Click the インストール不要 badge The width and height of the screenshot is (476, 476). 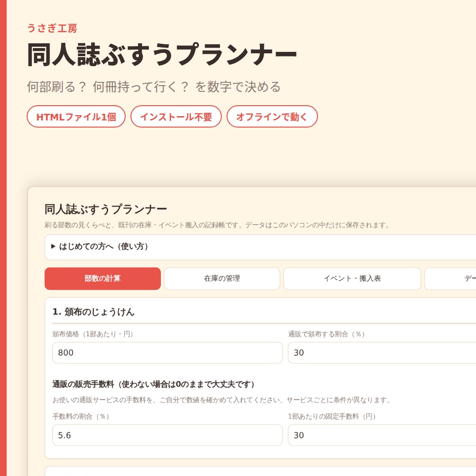[x=176, y=117]
